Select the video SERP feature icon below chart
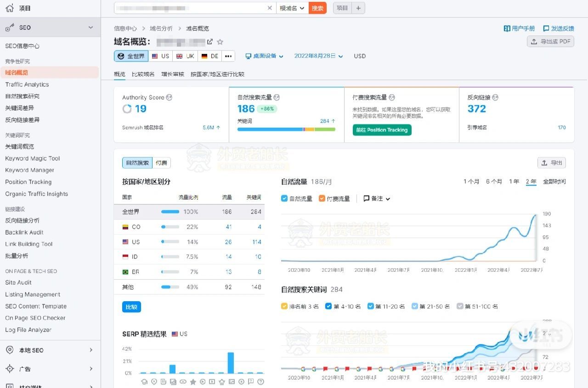Screen dimensions: 588x388 point(203,382)
